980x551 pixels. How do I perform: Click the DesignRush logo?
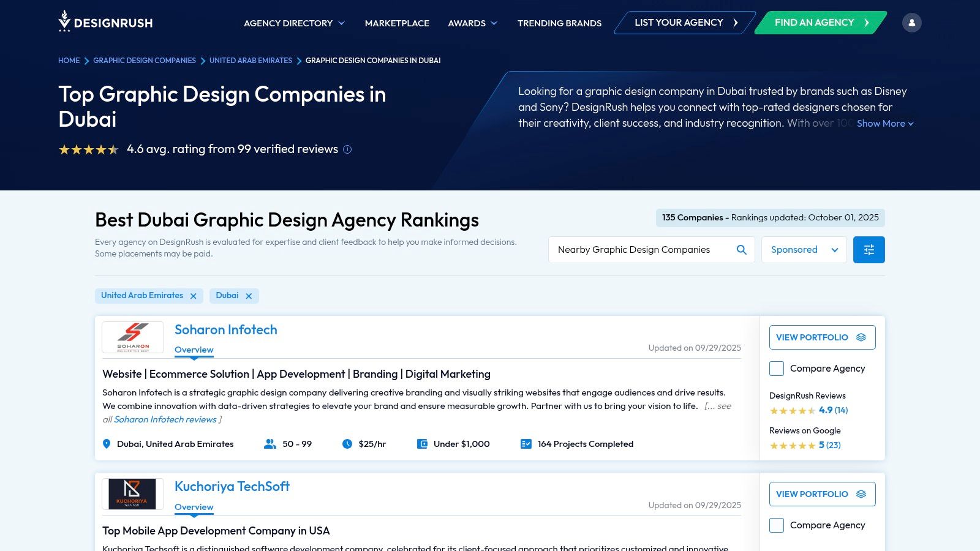(x=105, y=22)
